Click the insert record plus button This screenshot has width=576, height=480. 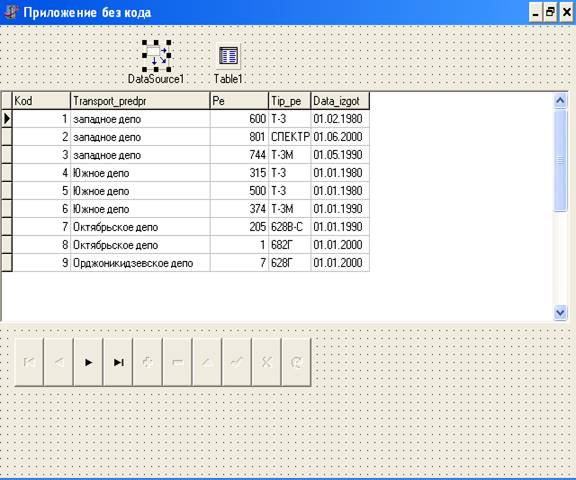pos(148,362)
